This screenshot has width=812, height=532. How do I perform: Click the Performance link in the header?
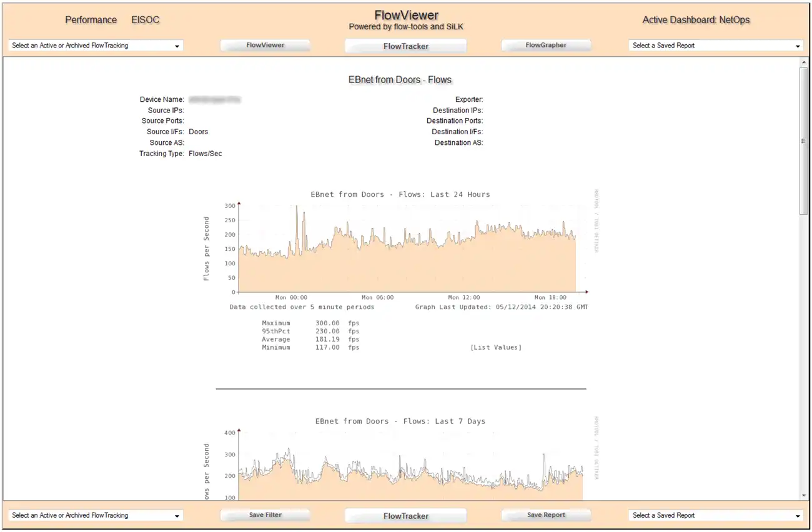click(91, 20)
